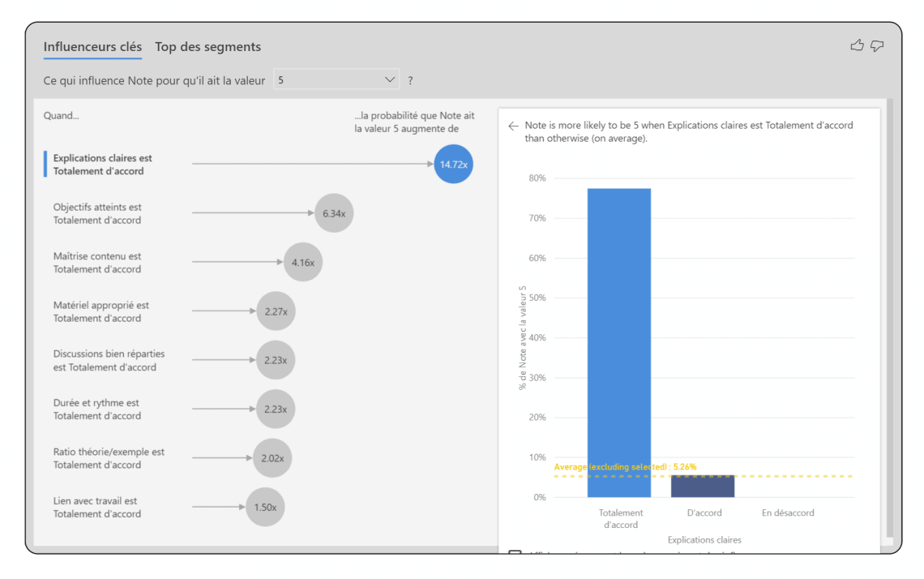Click the 1.50x Lien avec travail bubble

pyautogui.click(x=265, y=507)
